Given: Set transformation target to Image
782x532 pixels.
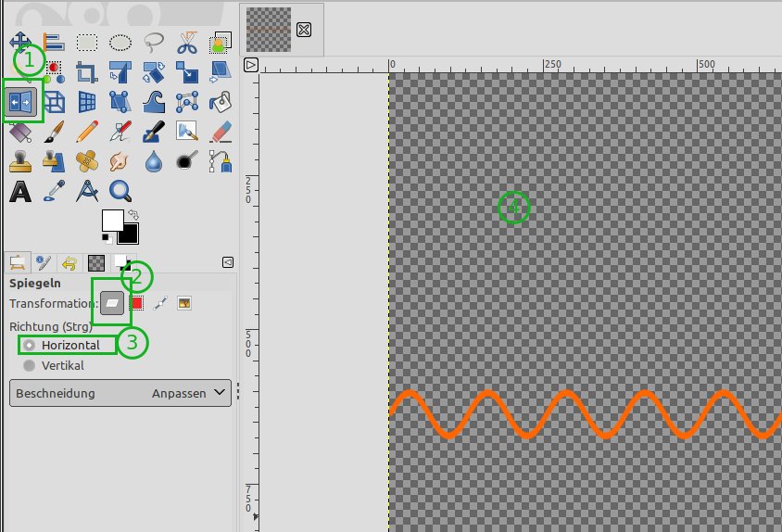Looking at the screenshot, I should (x=184, y=303).
